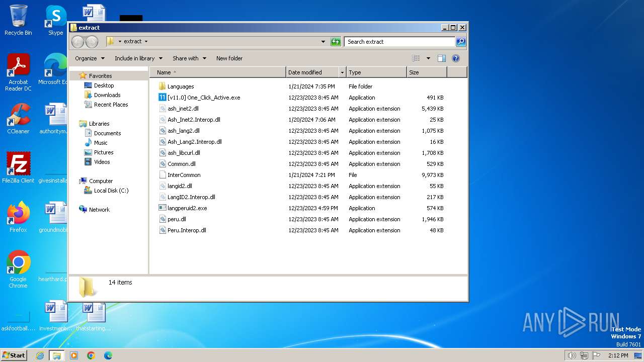Select the ash_inet2.dll file icon
This screenshot has height=362, width=644.
(x=162, y=109)
